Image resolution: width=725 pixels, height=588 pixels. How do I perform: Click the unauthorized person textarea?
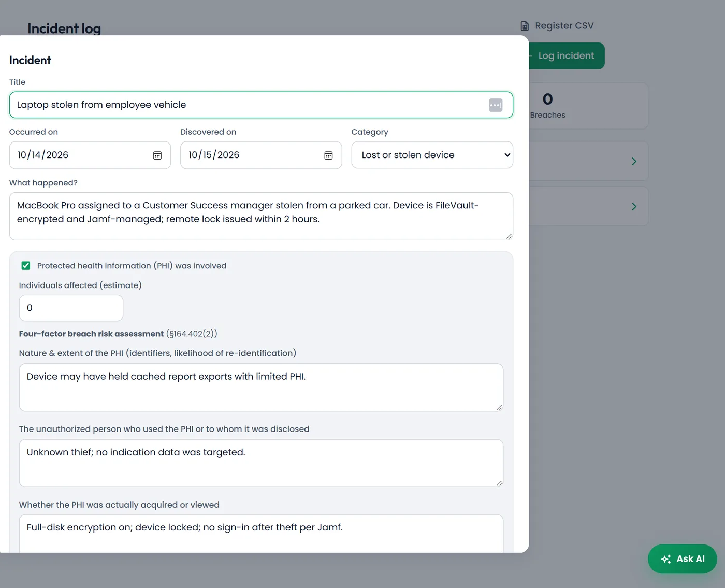pyautogui.click(x=261, y=463)
